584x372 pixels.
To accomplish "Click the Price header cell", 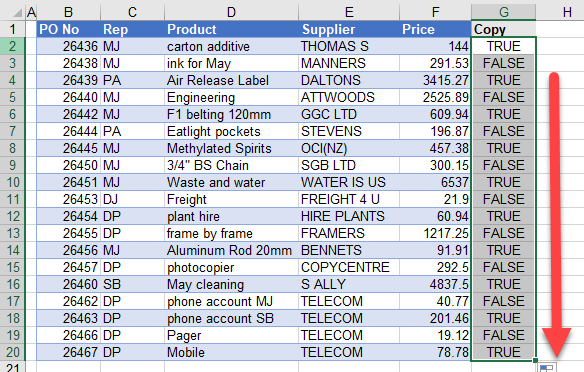I will tap(435, 29).
